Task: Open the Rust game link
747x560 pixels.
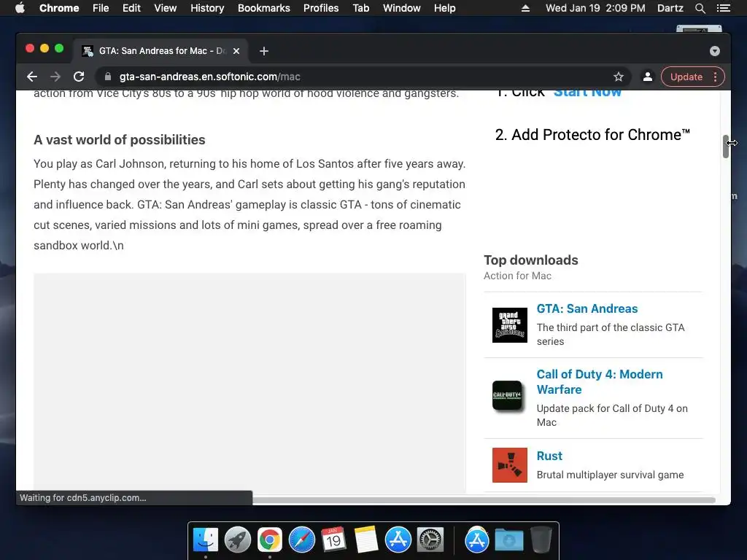Action: tap(549, 456)
